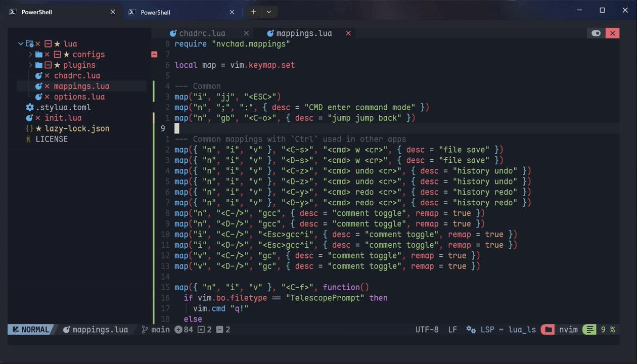Toggle the theme switcher in the editor corner
This screenshot has height=364, width=637.
[x=596, y=33]
